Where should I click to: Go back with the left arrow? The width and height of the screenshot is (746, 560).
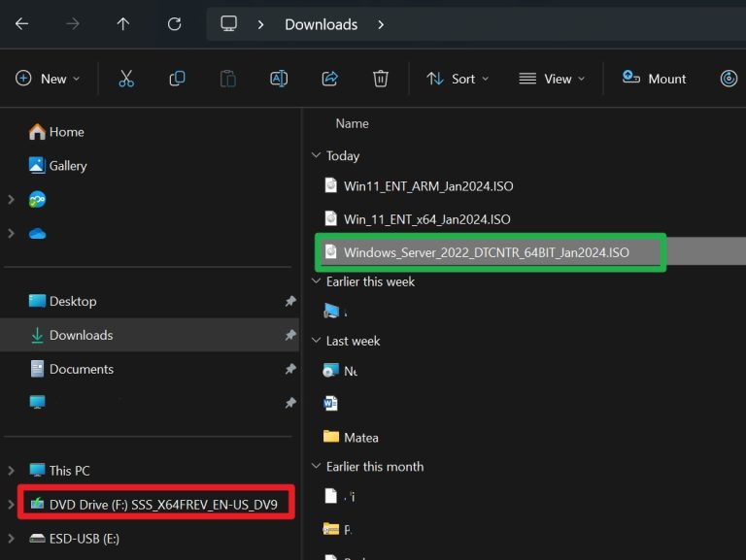point(21,24)
